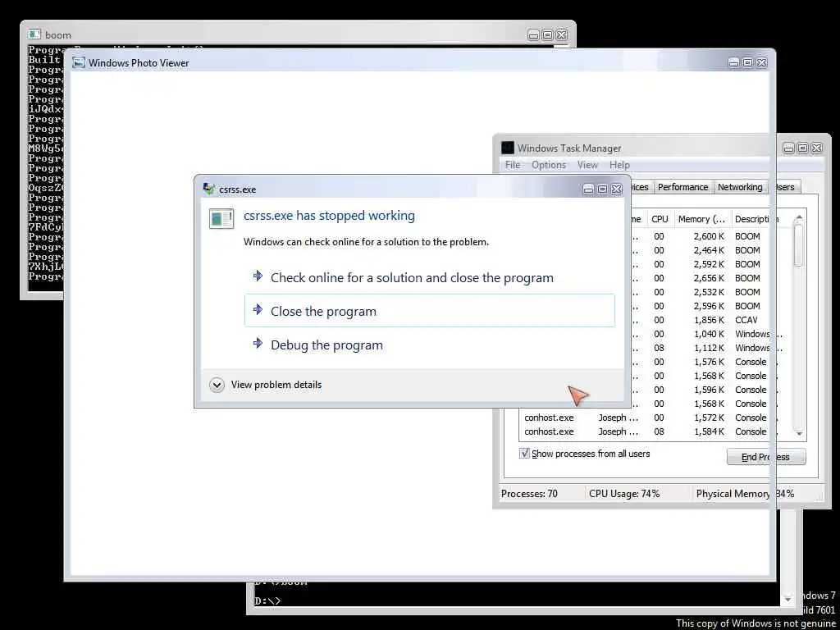The image size is (840, 630).
Task: Click "CPU Usage: 74%" in the status bar
Action: coord(624,493)
